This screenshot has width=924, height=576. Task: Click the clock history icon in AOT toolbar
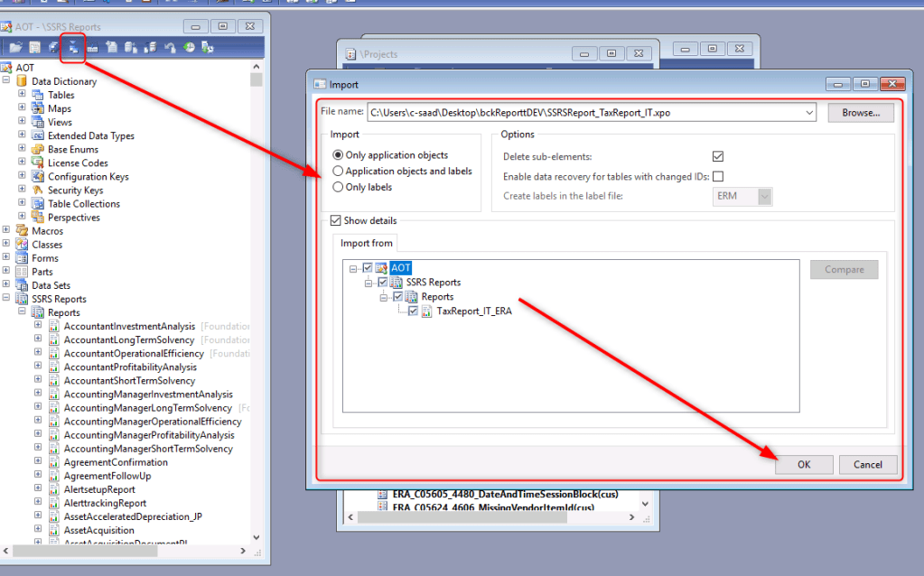click(189, 47)
